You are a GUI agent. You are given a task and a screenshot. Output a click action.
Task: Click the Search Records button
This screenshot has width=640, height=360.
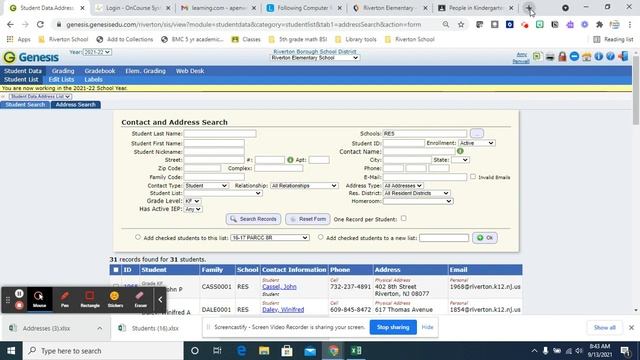[x=253, y=219]
